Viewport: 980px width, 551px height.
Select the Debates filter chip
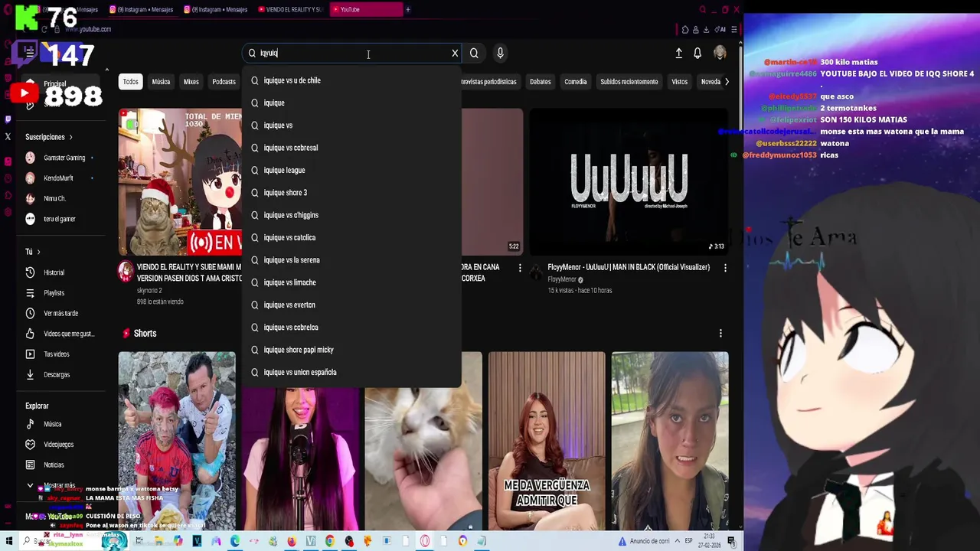(541, 82)
